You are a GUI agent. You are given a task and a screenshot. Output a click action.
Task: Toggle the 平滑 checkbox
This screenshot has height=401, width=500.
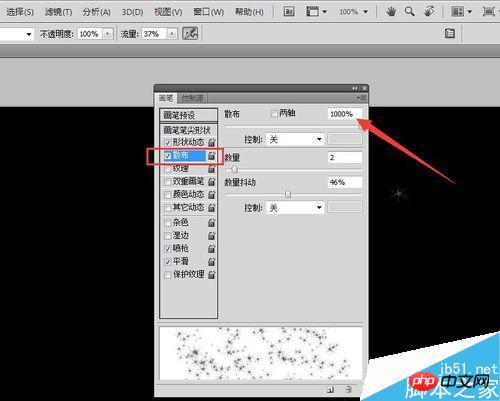pos(168,262)
